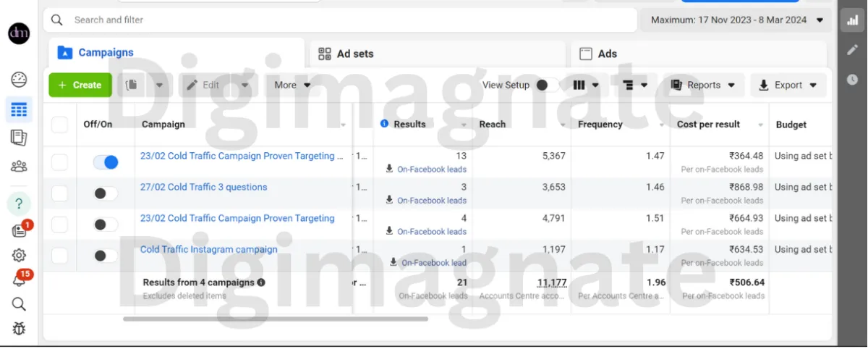Screen dimensions: 868x352
Task: Click the reach value 5,367
Action: tap(553, 156)
